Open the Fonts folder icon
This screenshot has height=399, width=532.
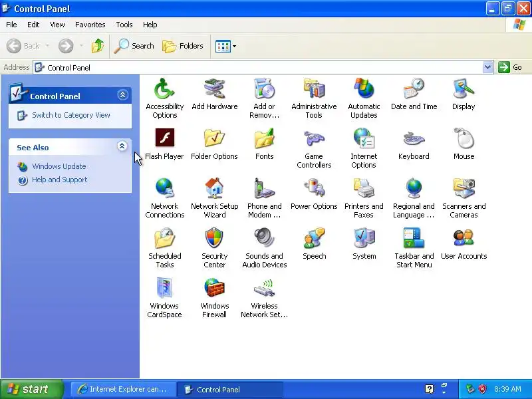[264, 144]
